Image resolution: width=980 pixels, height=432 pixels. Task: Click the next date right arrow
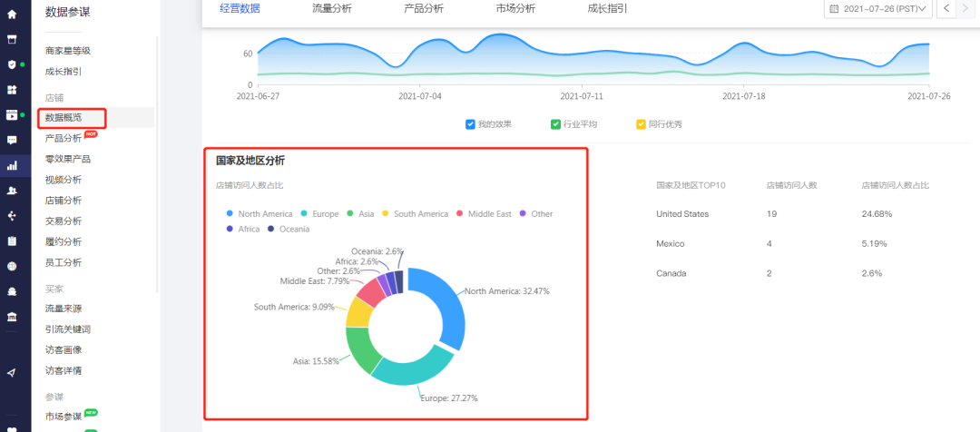pos(966,9)
